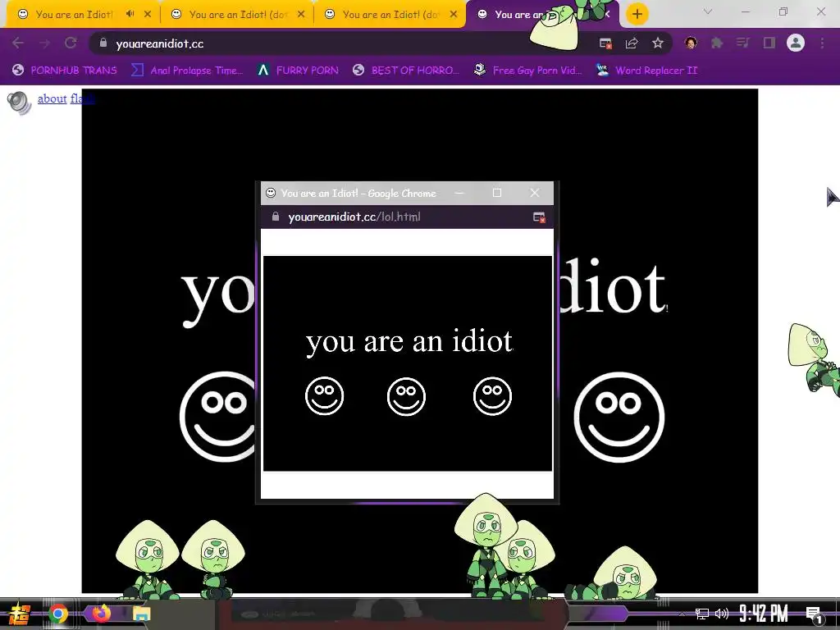Viewport: 840px width, 630px height.
Task: Open the Chrome three-dot menu
Action: pyautogui.click(x=822, y=43)
